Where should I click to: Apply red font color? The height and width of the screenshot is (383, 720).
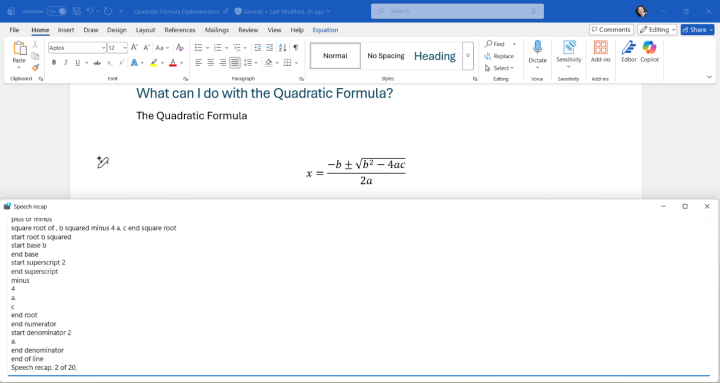click(173, 63)
